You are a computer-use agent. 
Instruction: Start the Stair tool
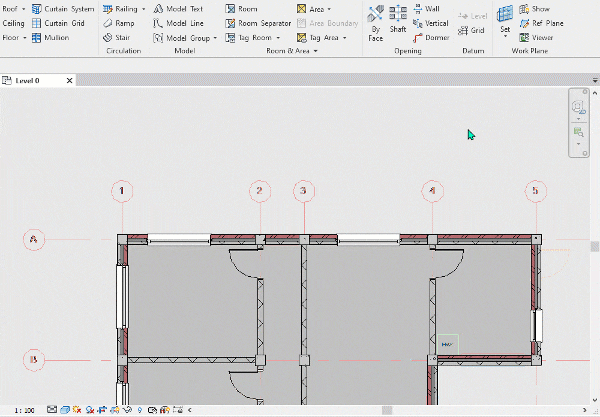coord(117,37)
